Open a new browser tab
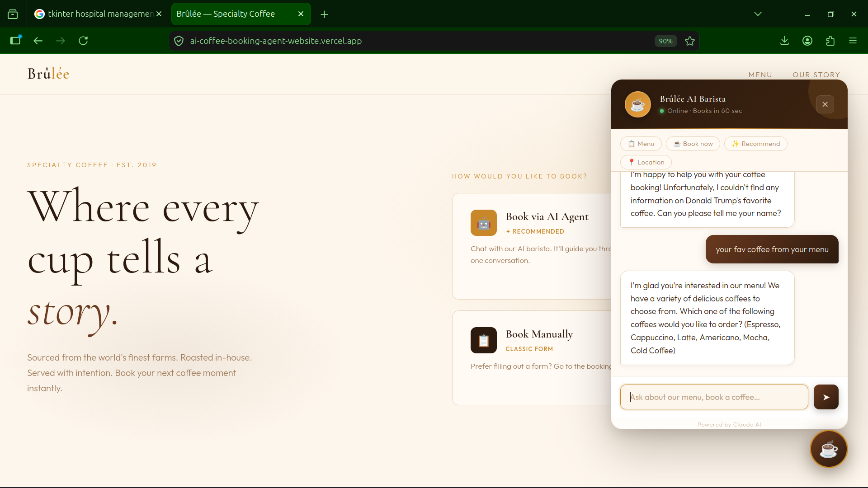Screen dimensions: 868x488 coord(324,14)
